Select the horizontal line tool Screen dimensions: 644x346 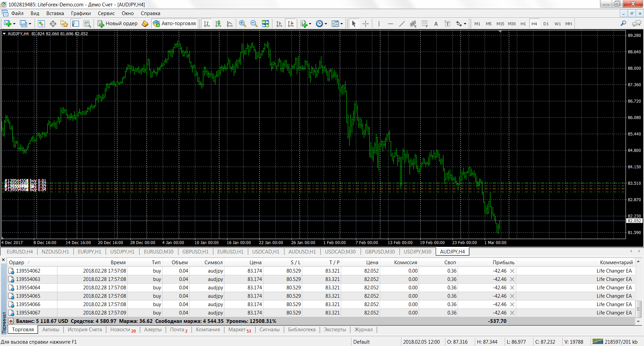[x=390, y=23]
